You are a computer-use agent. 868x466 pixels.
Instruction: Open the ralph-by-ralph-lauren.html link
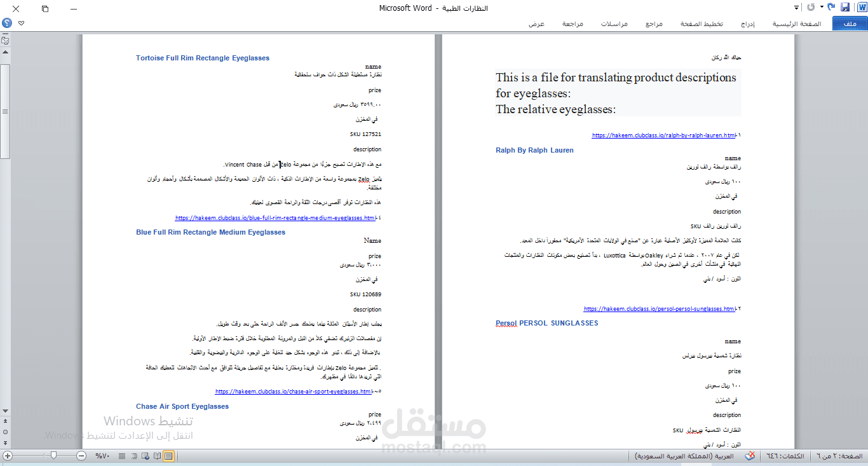pyautogui.click(x=663, y=135)
